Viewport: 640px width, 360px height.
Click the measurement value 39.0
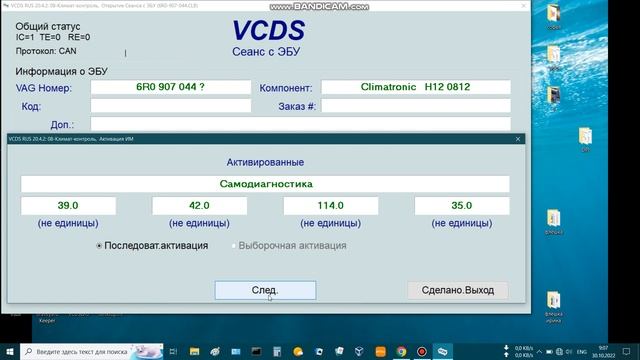tap(68, 206)
